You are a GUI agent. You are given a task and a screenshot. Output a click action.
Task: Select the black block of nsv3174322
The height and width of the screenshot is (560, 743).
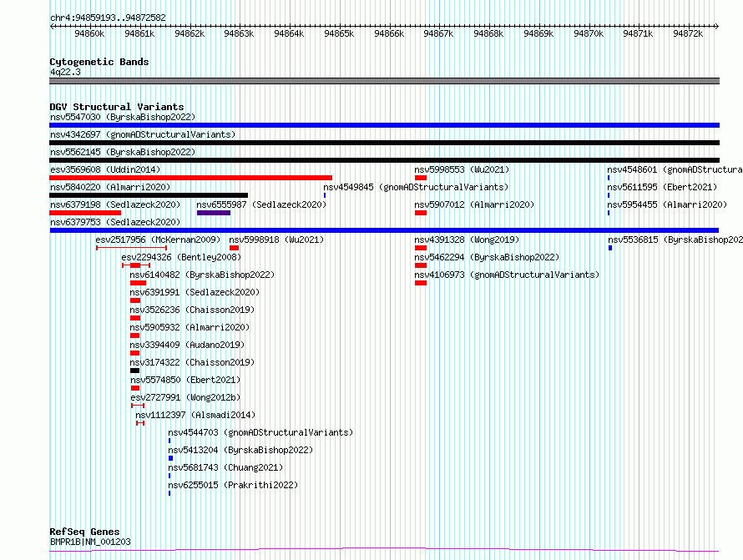click(134, 371)
